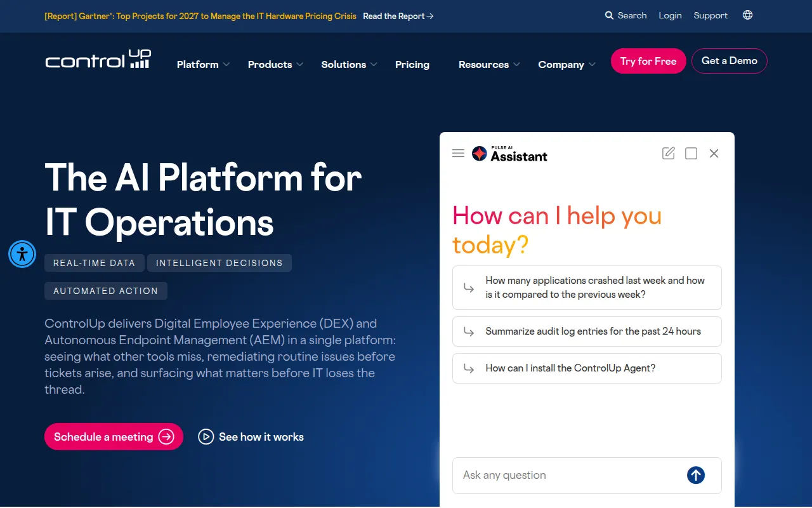Click the Ask any question input
The height and width of the screenshot is (508, 812).
pyautogui.click(x=587, y=475)
